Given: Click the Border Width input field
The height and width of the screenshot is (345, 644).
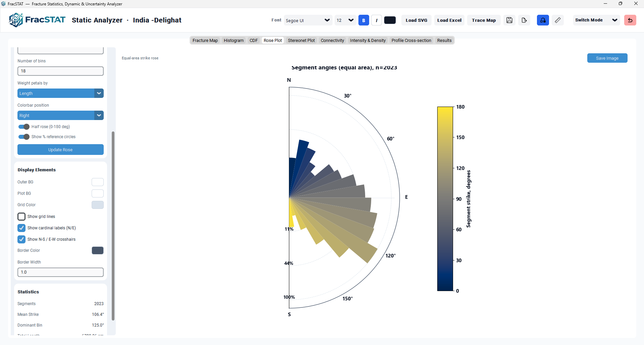Looking at the screenshot, I should [x=60, y=272].
